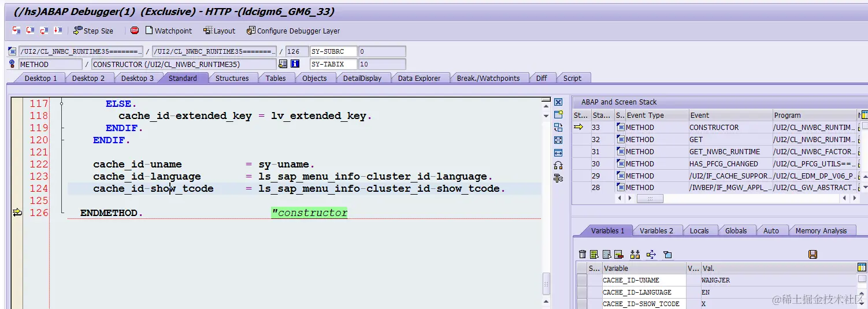The width and height of the screenshot is (868, 309).
Task: Click the SY-TABIX field
Action: tap(334, 64)
